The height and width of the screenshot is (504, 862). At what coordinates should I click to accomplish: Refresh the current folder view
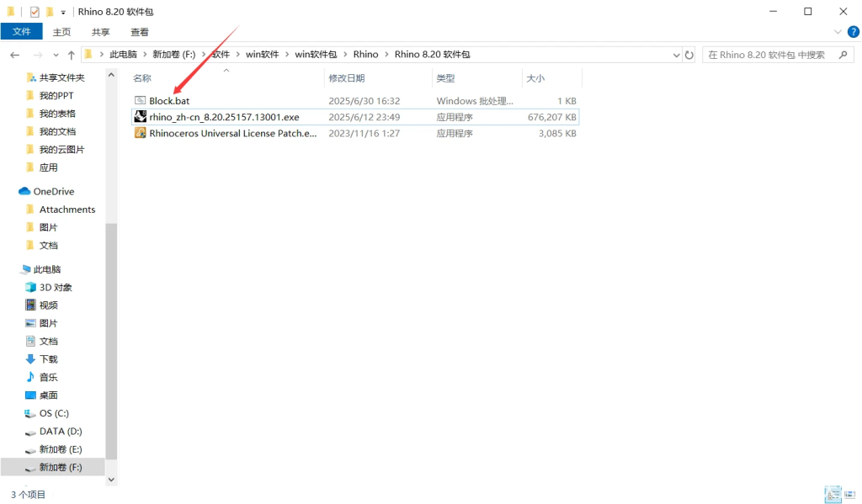[689, 55]
